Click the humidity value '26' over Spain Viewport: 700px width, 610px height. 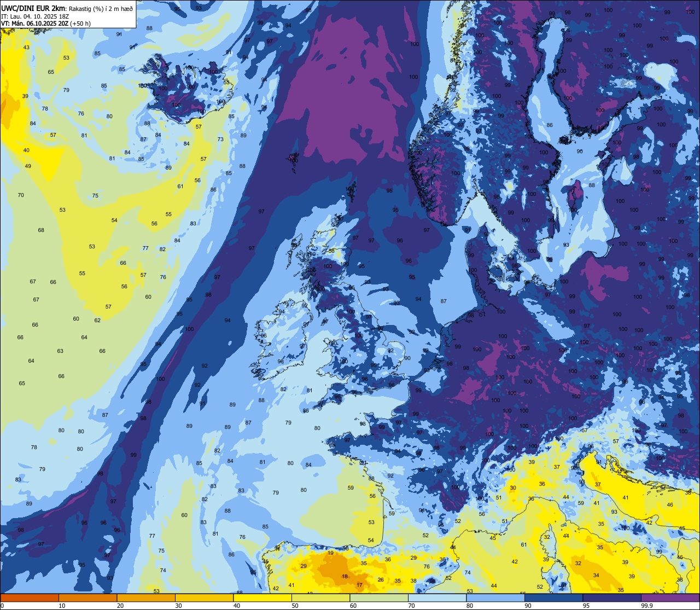(381, 580)
